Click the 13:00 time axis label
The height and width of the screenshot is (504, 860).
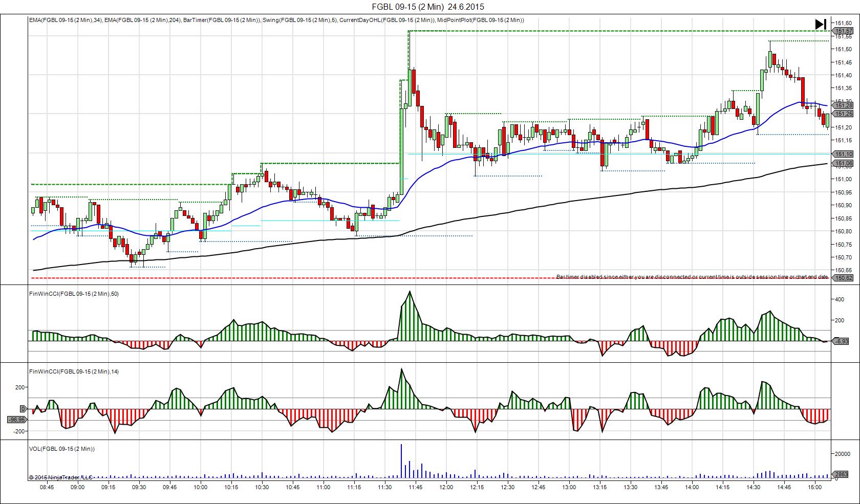569,488
